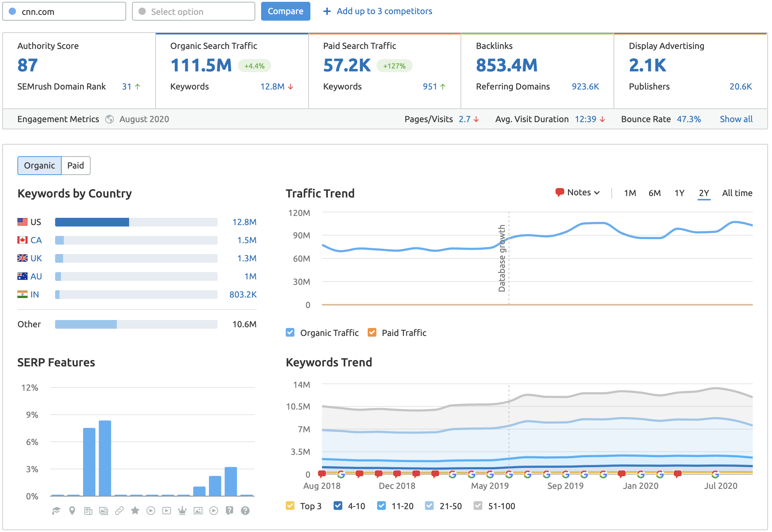Open the 923.6K referring domains value
Image resolution: width=772 pixels, height=532 pixels.
(x=585, y=87)
